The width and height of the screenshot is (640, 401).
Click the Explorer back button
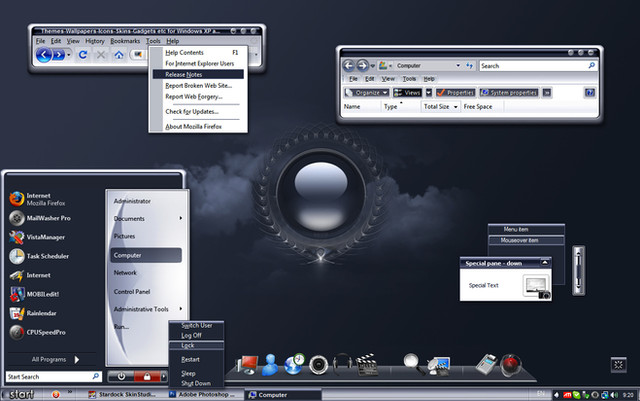348,65
